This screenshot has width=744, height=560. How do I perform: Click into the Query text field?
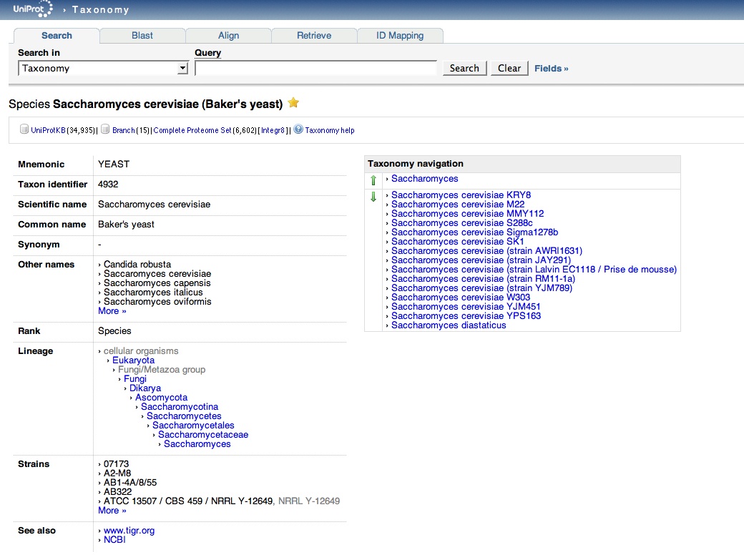315,68
